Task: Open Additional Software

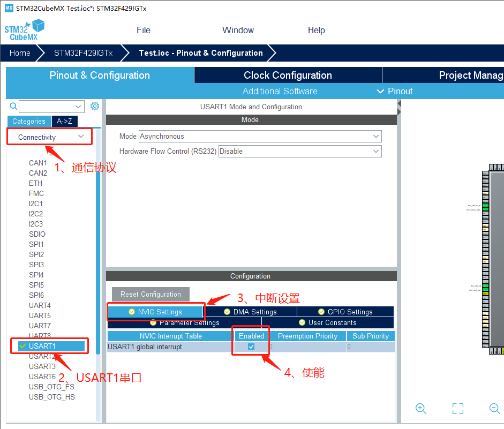Action: pyautogui.click(x=280, y=91)
